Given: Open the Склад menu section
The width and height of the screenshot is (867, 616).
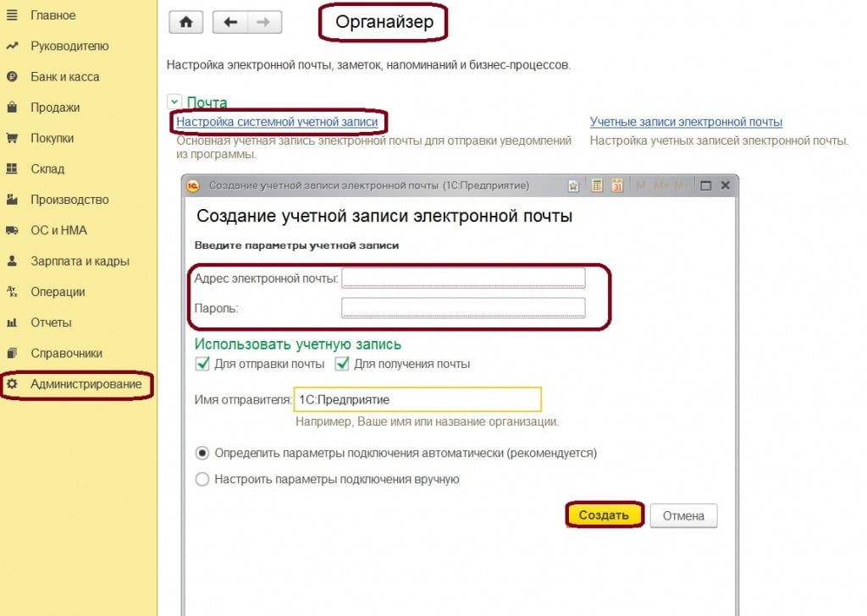Looking at the screenshot, I should [47, 169].
